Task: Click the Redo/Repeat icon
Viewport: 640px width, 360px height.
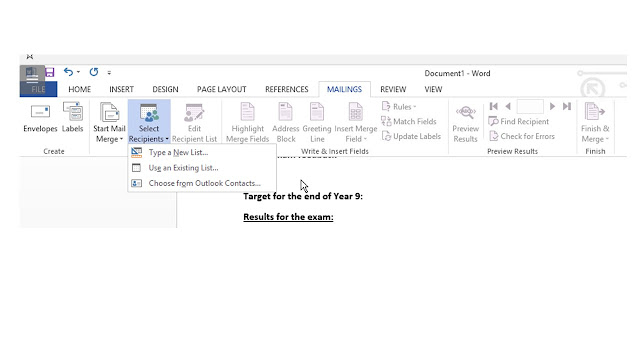Action: (94, 72)
